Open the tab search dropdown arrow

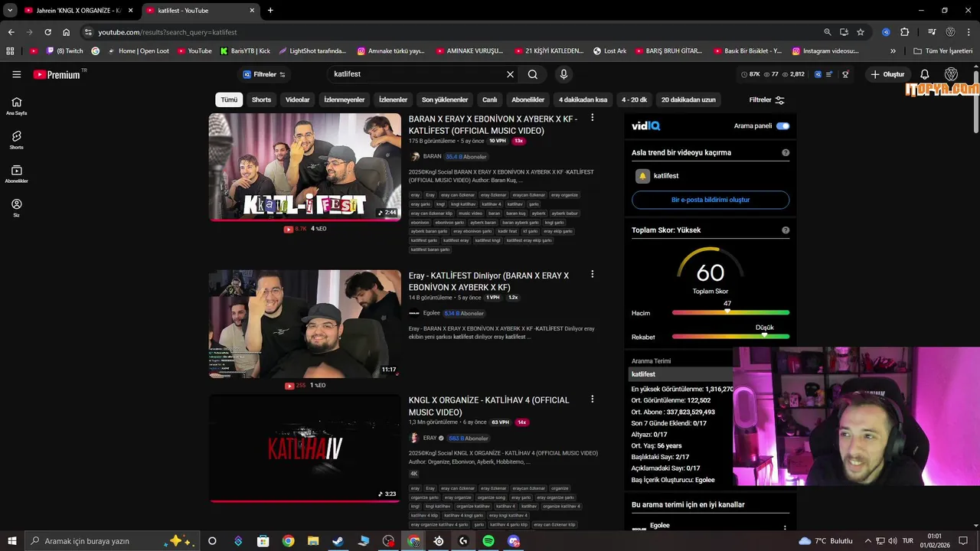pyautogui.click(x=10, y=11)
